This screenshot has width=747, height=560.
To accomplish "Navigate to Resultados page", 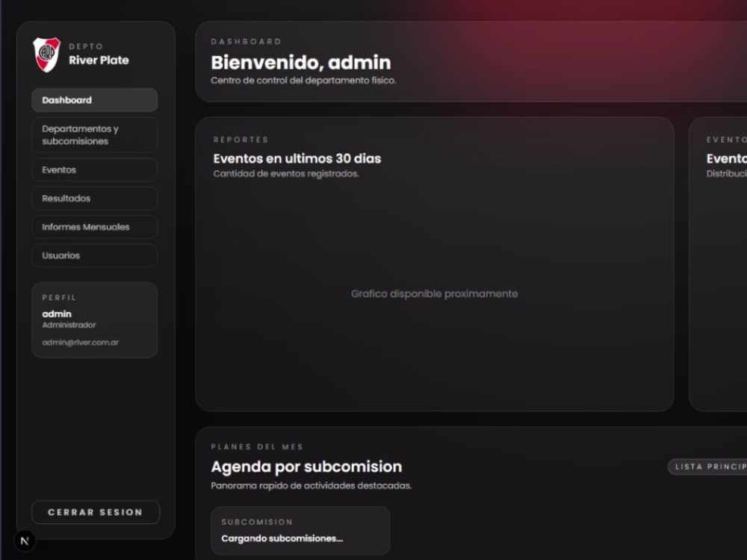I will click(x=94, y=198).
